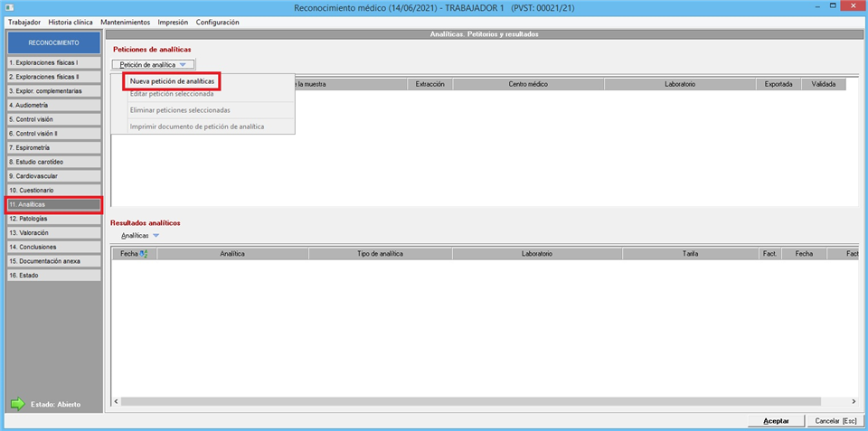The width and height of the screenshot is (868, 431).
Task: Open the 12. Patologías section
Action: (53, 219)
